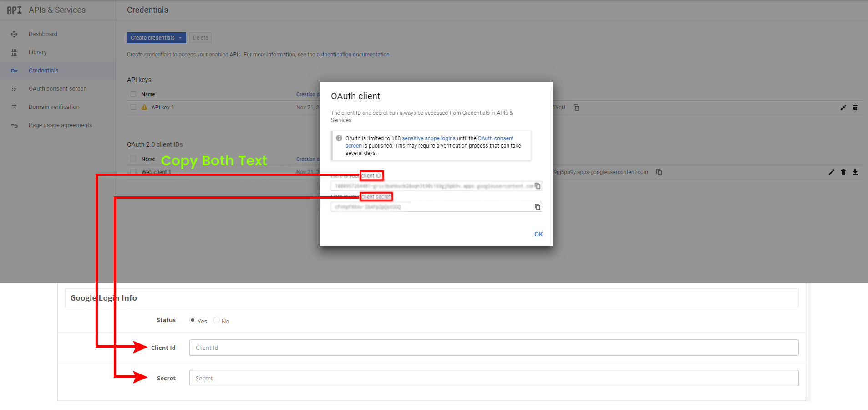
Task: Edit the API key 1 entry
Action: (843, 108)
